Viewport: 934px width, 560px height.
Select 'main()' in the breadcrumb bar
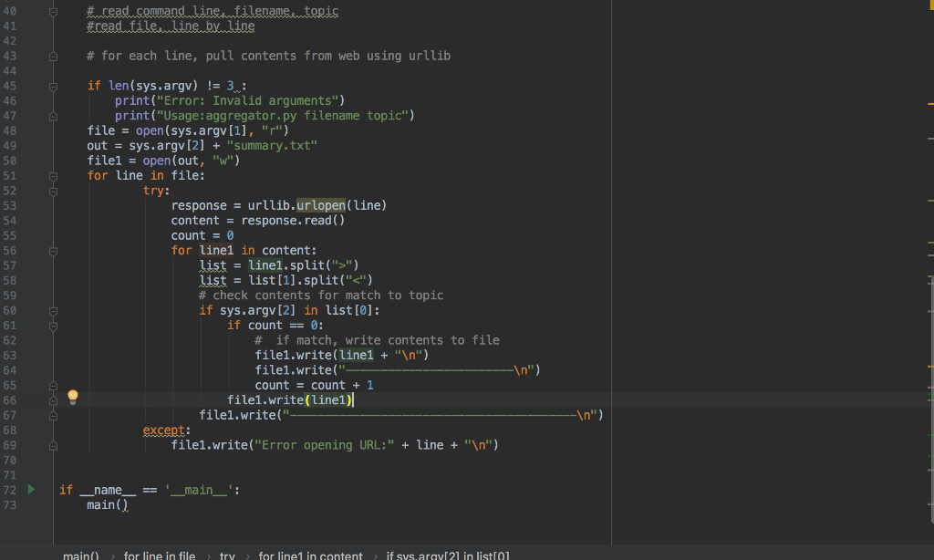coord(81,555)
